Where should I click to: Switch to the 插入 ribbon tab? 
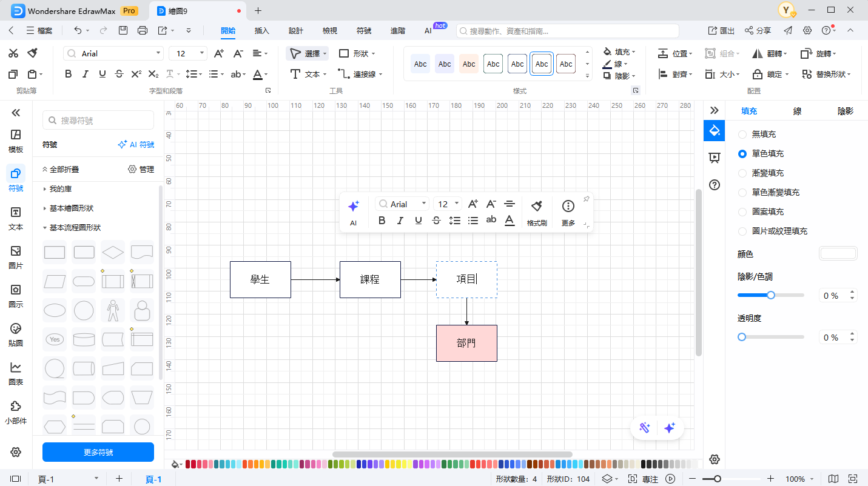(x=262, y=30)
